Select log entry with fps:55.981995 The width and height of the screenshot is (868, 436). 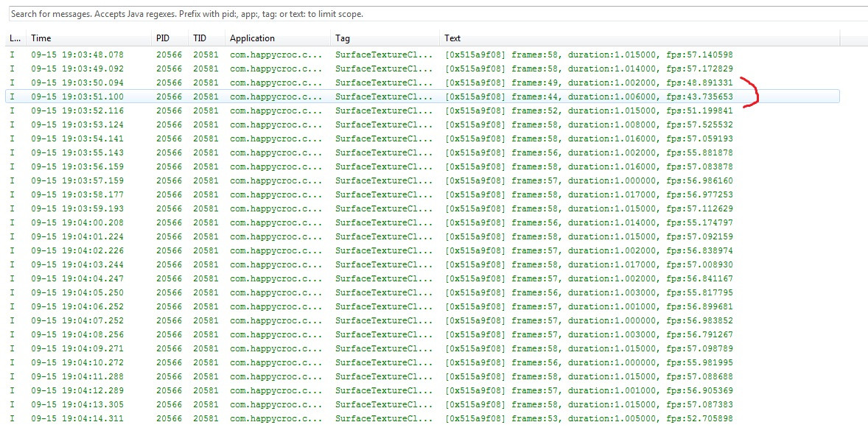point(423,363)
